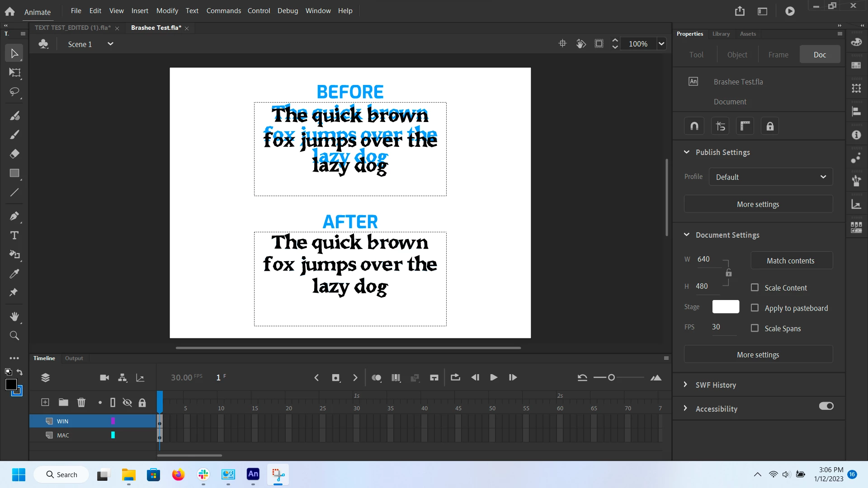Check Apply to pasteboard option
The height and width of the screenshot is (488, 868).
(x=755, y=308)
